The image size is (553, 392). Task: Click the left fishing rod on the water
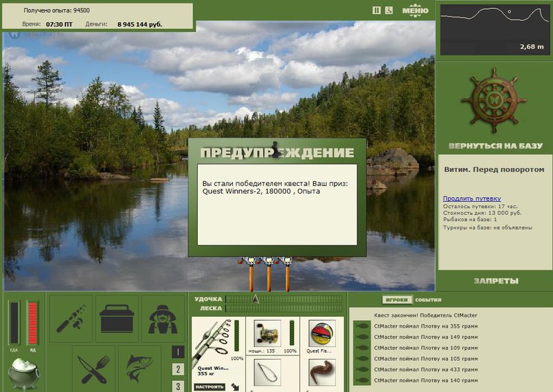[251, 274]
